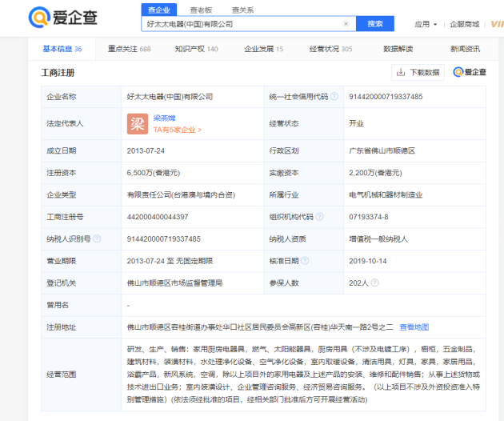The width and height of the screenshot is (504, 421).
Task: Click the help icon beside 统一社会信用代码
Action: (x=333, y=97)
